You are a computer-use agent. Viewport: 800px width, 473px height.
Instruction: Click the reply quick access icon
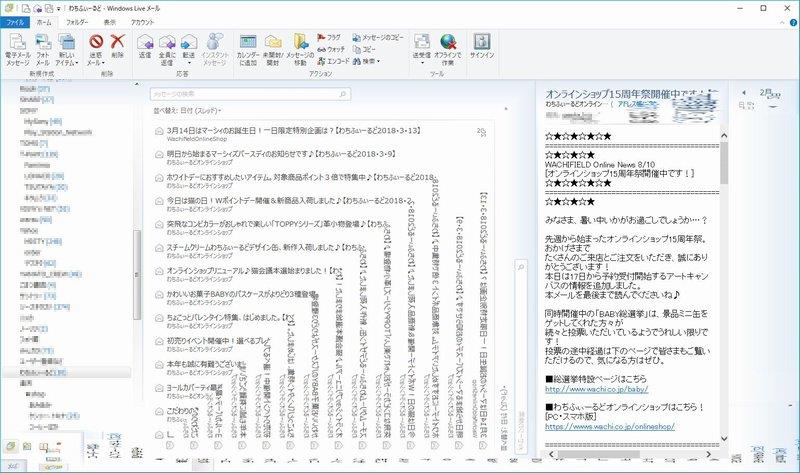[x=37, y=8]
